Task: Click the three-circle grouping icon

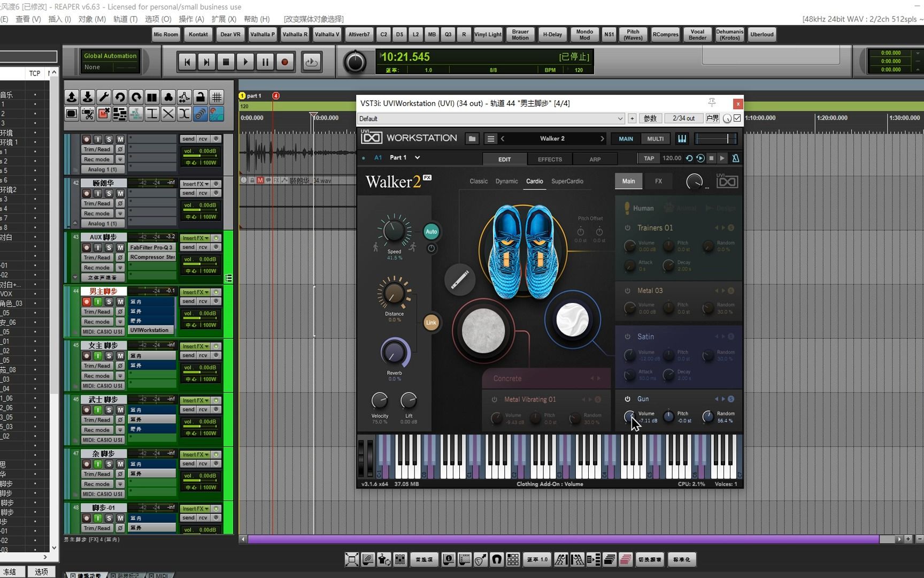Action: [168, 97]
